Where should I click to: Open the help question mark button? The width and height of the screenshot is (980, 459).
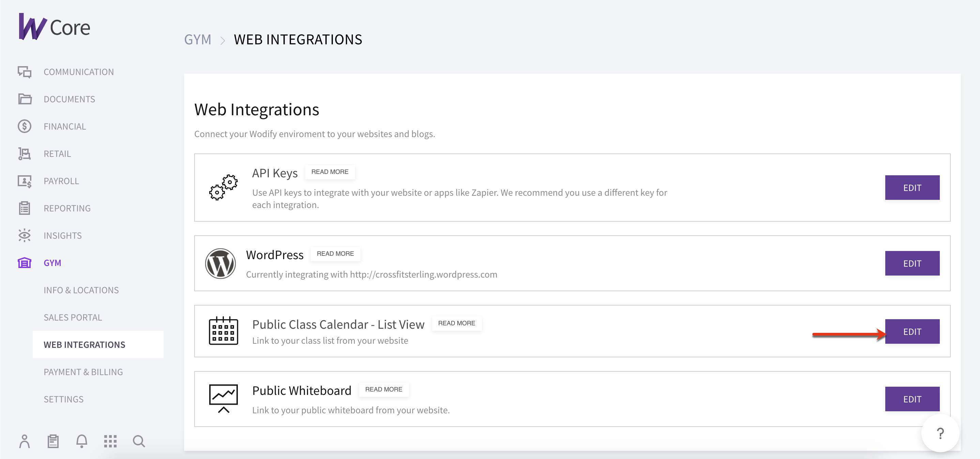(940, 433)
